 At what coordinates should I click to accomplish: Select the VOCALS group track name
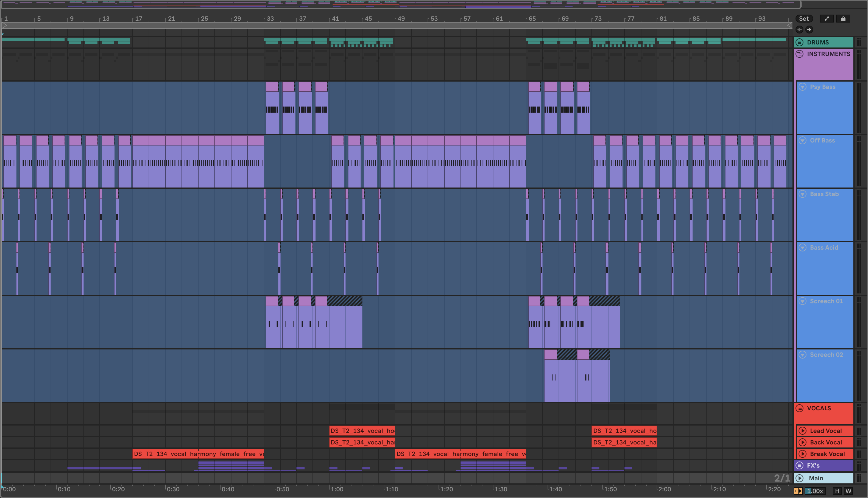(819, 408)
